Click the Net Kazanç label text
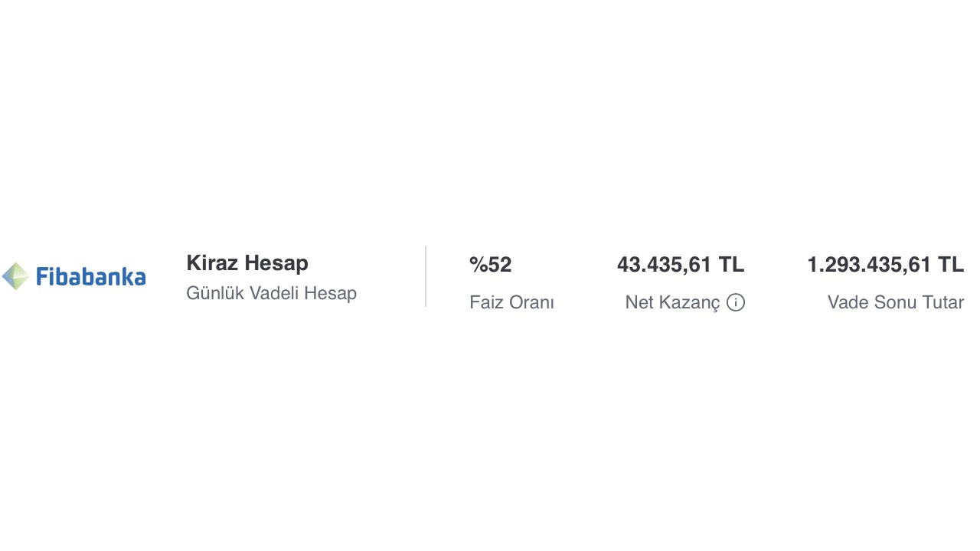 click(x=672, y=303)
